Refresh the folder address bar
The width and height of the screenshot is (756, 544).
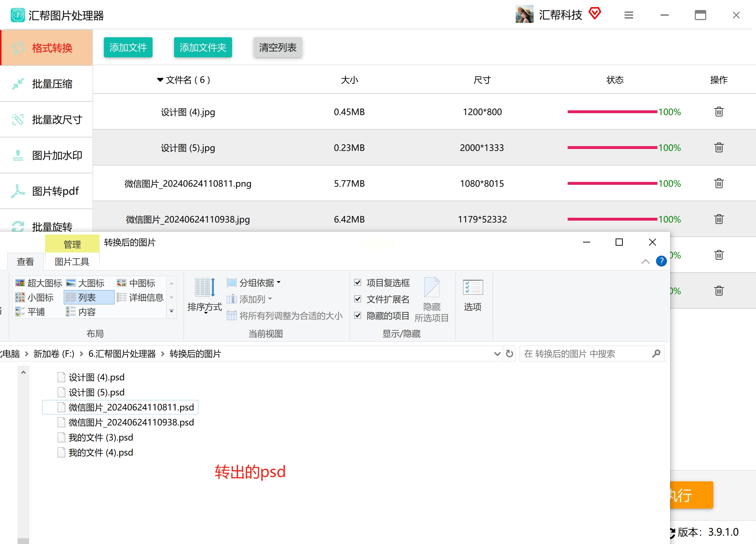point(509,354)
